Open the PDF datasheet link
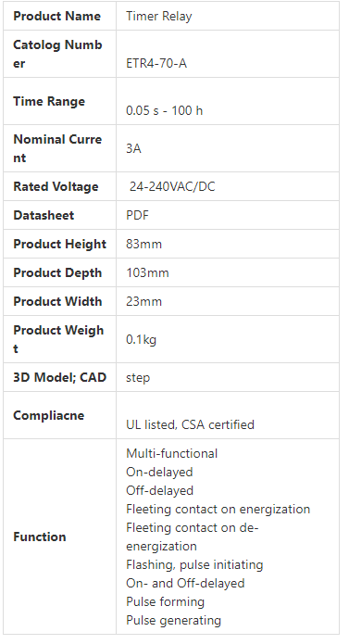Viewport: 349px width, 644px height. [x=137, y=215]
